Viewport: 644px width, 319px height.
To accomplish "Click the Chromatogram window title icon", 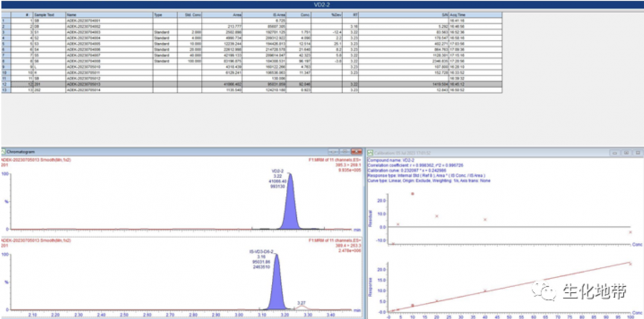I will [3, 152].
